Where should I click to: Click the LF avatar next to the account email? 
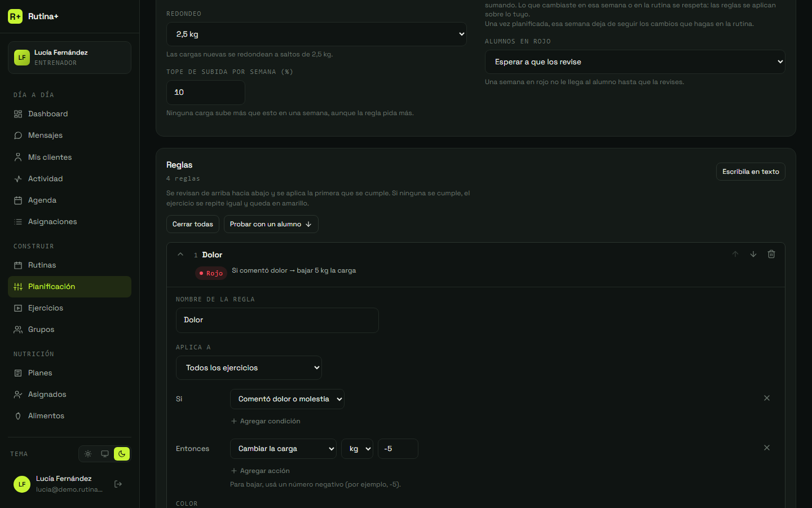(x=22, y=484)
